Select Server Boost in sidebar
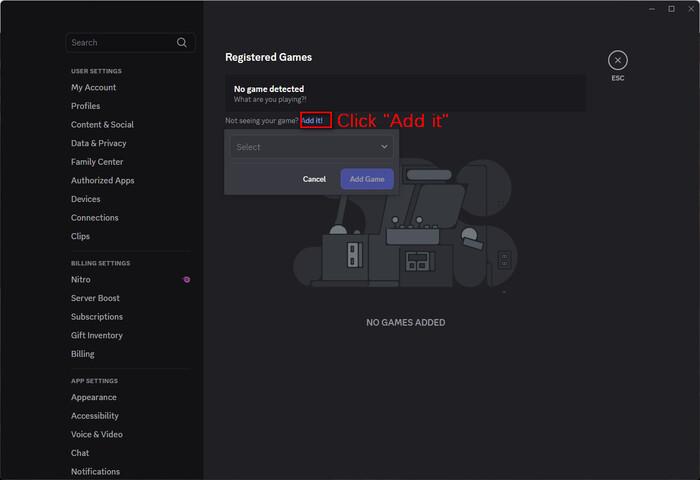 point(95,298)
